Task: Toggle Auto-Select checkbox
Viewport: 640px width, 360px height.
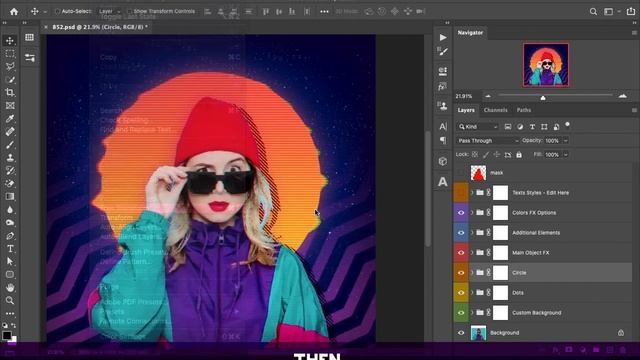Action: click(58, 11)
